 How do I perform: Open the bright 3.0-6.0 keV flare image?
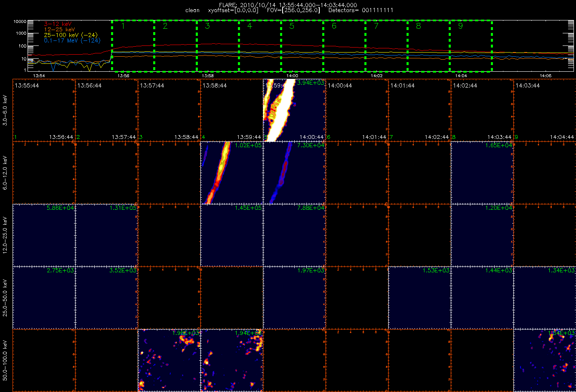pyautogui.click(x=294, y=110)
